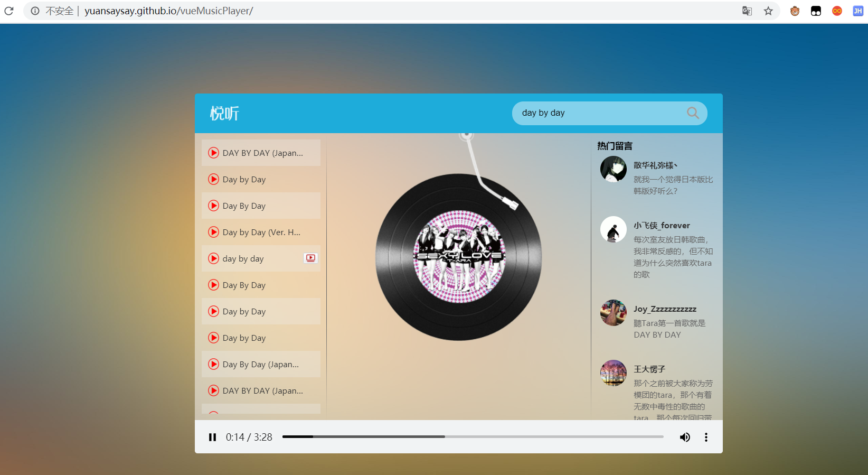Viewport: 868px width, 475px height.
Task: Click play icon beside lowercase "day by day"
Action: click(213, 258)
